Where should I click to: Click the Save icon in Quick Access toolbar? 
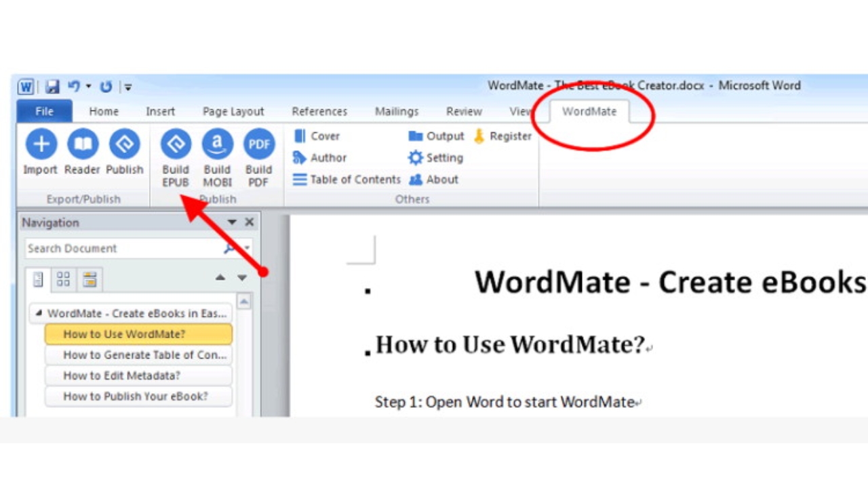(x=52, y=87)
